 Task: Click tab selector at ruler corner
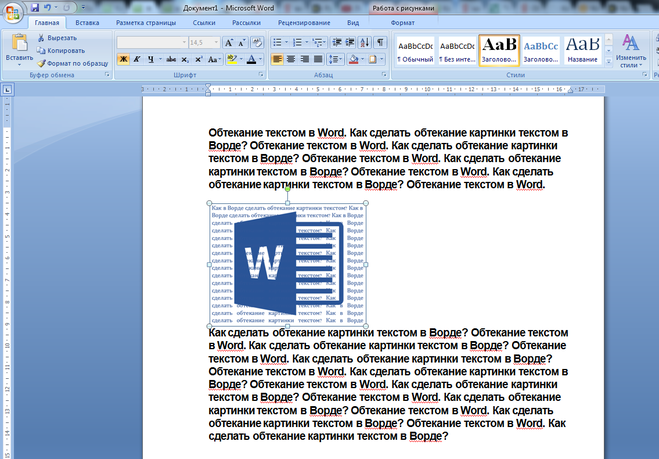point(7,89)
